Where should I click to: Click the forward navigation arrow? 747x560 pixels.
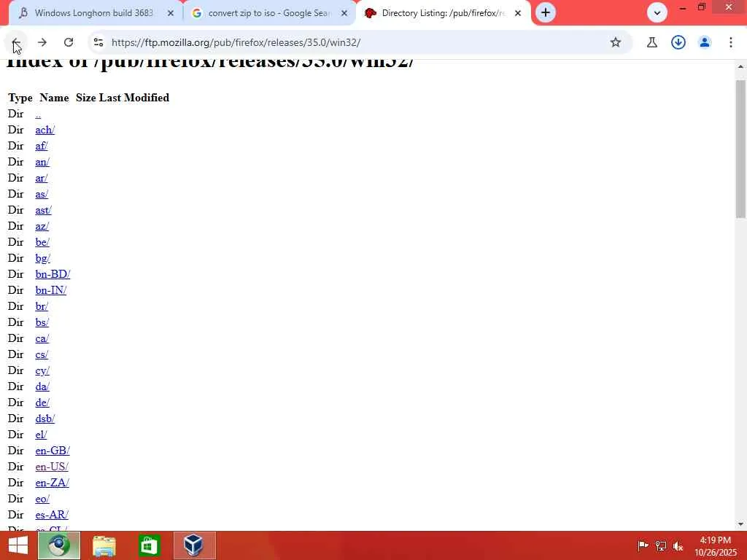point(42,42)
